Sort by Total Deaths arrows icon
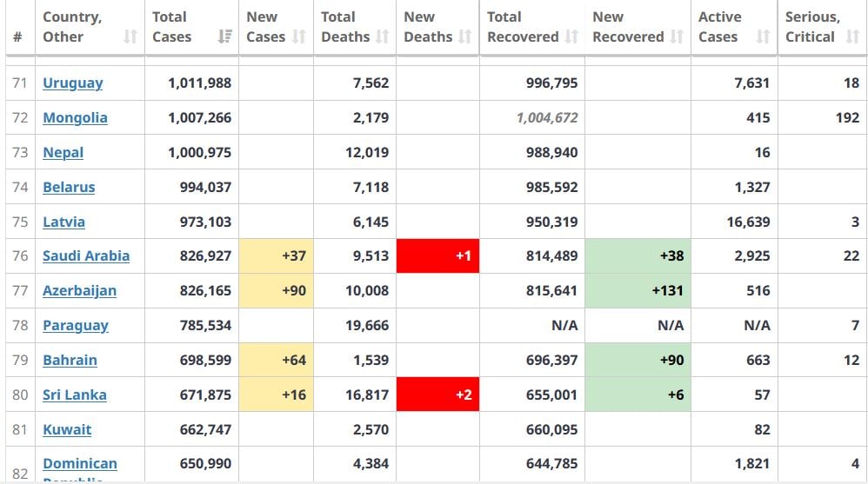Viewport: 868px width, 484px height. [x=382, y=36]
